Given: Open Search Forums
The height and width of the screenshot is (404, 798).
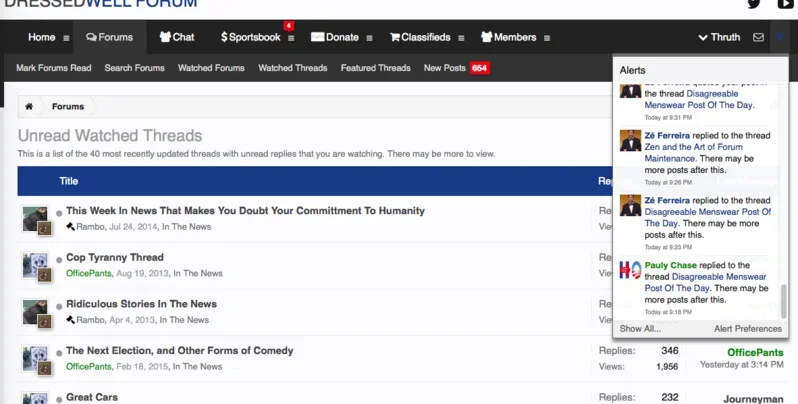Looking at the screenshot, I should (x=134, y=68).
